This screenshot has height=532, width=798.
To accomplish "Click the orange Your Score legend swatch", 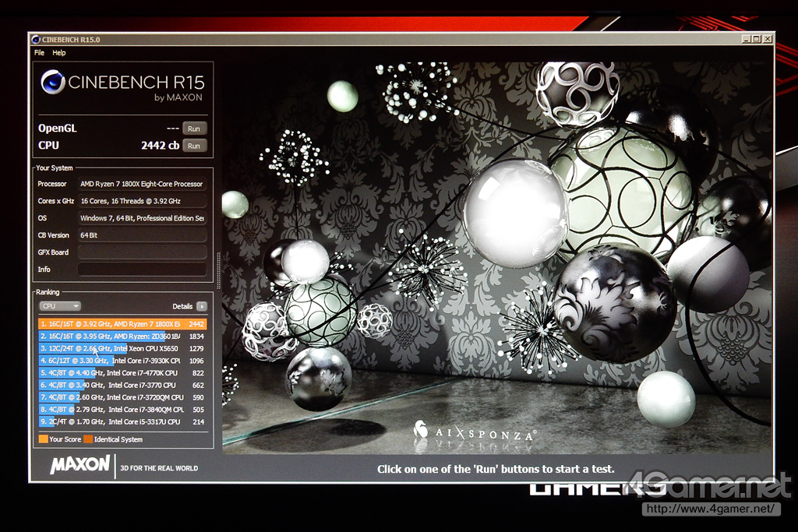I will click(44, 439).
